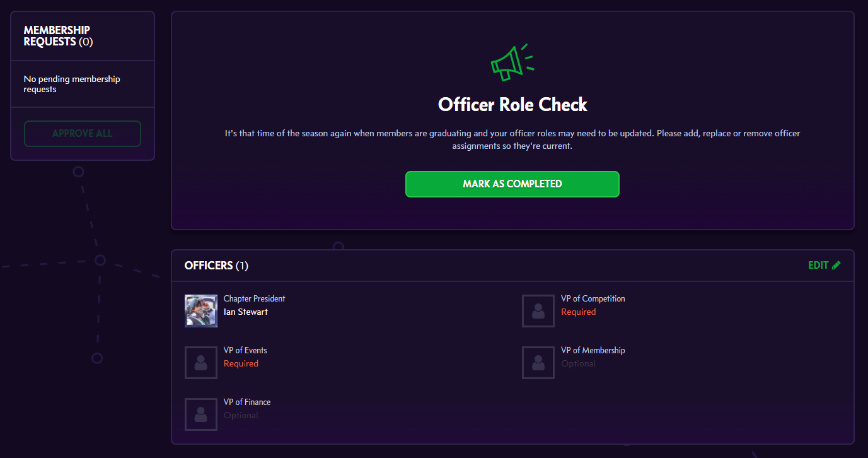Screen dimensions: 868x458
Task: Select the VP of Finance placeholder avatar
Action: (x=201, y=414)
